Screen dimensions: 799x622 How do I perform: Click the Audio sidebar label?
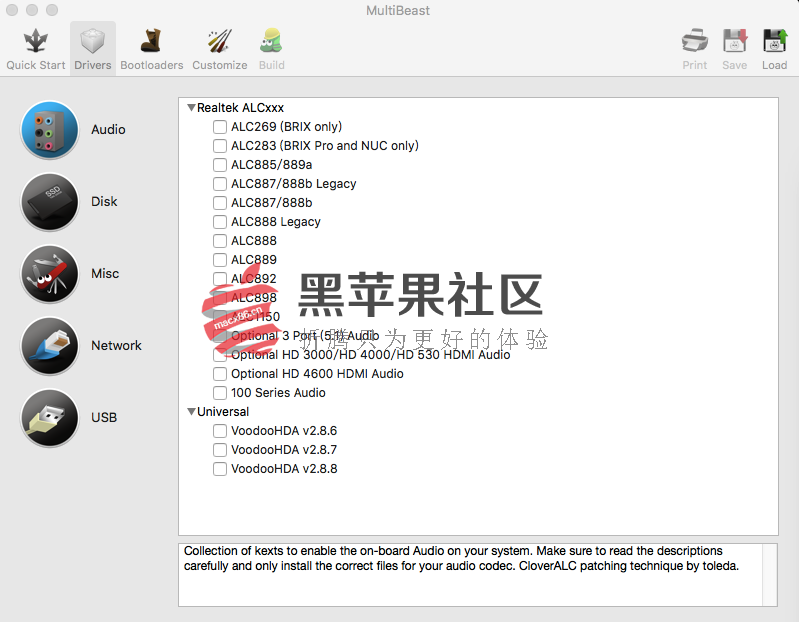[x=108, y=129]
